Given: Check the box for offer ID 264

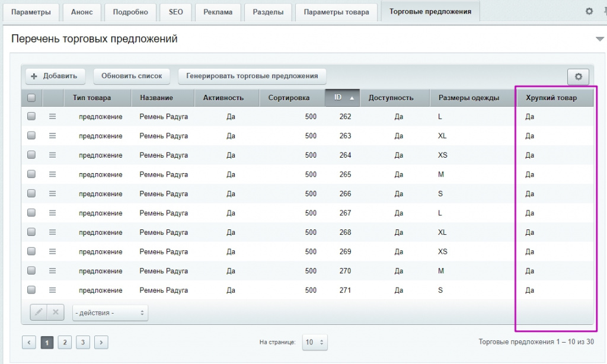Looking at the screenshot, I should [x=31, y=155].
